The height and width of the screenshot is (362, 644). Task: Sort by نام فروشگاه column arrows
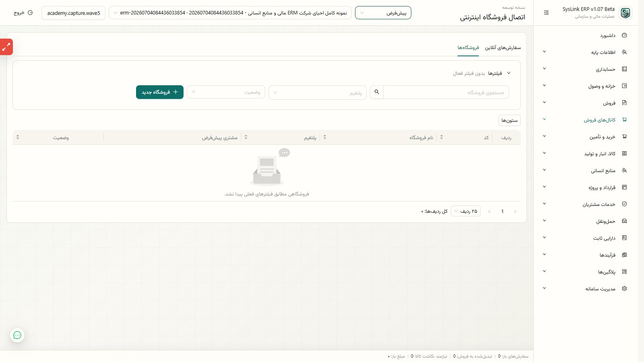pos(325,137)
